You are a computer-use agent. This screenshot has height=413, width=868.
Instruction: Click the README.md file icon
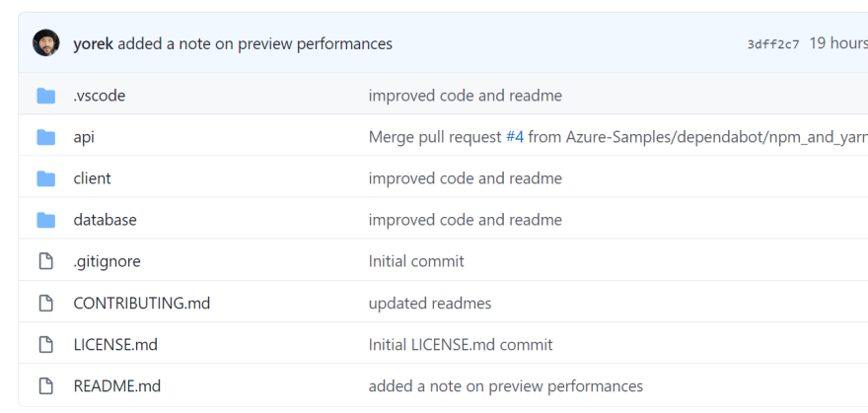click(46, 386)
